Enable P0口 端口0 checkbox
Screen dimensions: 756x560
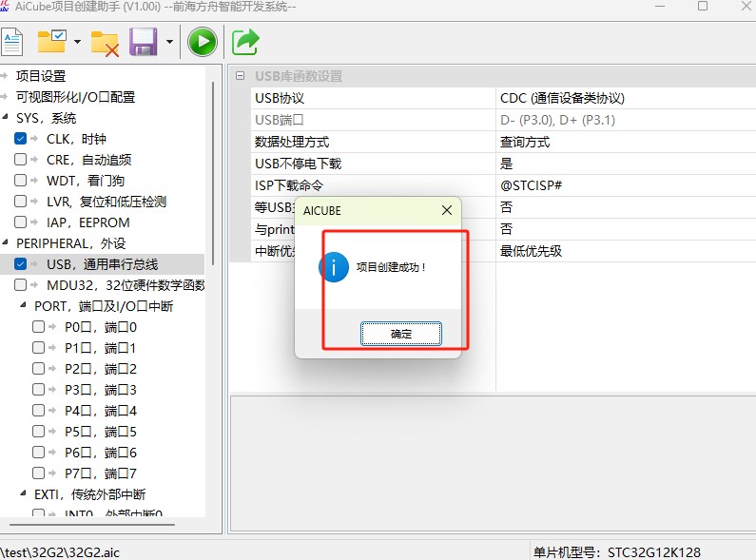[39, 327]
